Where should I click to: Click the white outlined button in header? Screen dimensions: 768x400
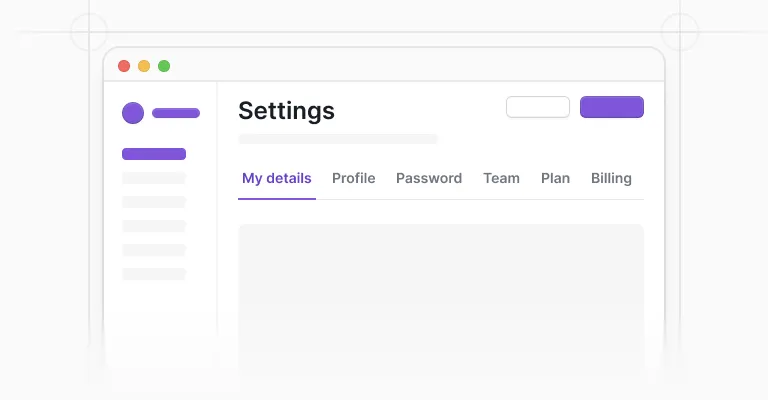click(538, 107)
